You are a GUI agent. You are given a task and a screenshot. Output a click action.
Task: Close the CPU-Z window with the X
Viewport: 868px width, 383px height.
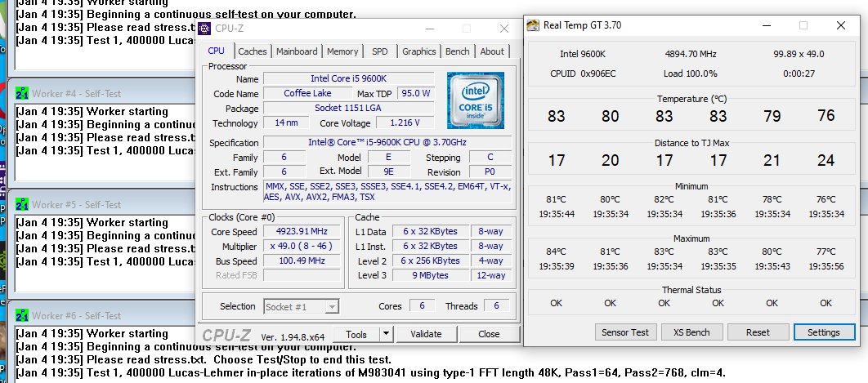[x=504, y=29]
